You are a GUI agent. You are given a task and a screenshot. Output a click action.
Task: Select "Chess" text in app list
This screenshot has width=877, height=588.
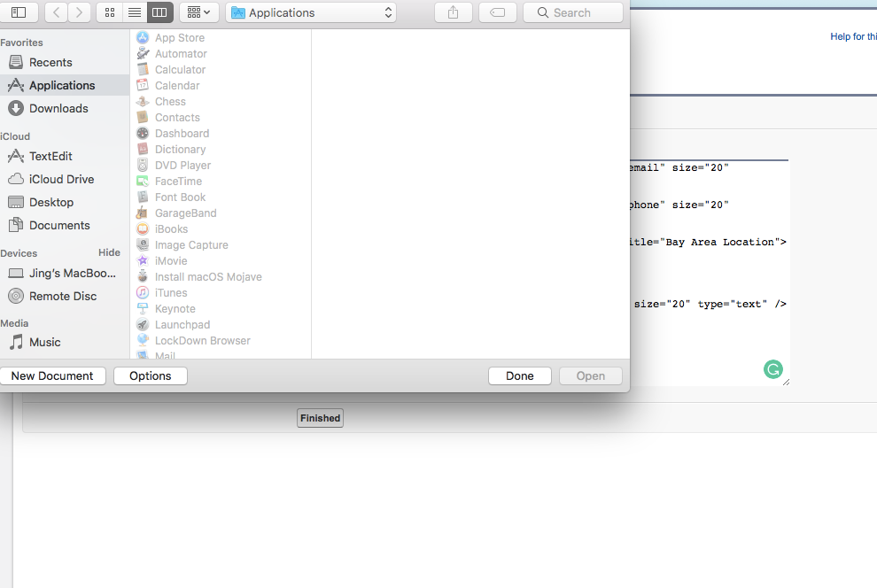[x=170, y=101]
